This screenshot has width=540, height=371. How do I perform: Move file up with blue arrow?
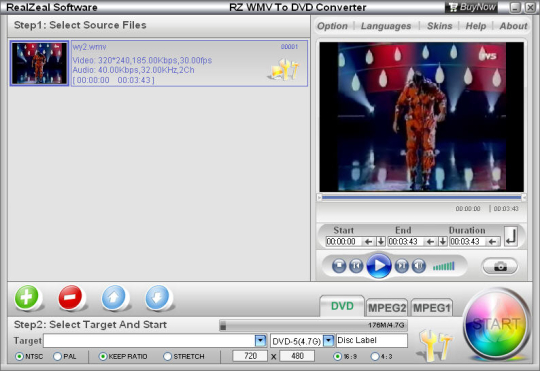pos(114,297)
